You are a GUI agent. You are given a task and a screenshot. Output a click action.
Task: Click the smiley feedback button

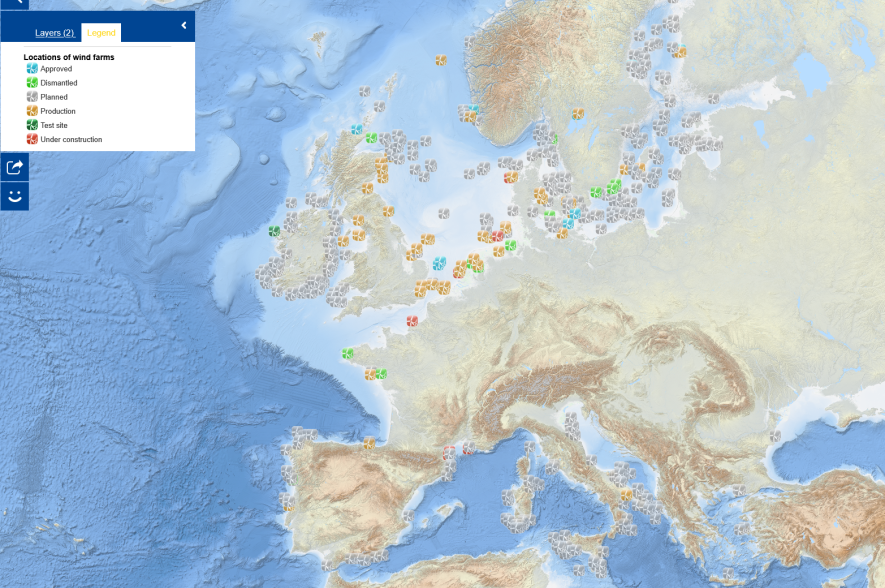pos(14,196)
